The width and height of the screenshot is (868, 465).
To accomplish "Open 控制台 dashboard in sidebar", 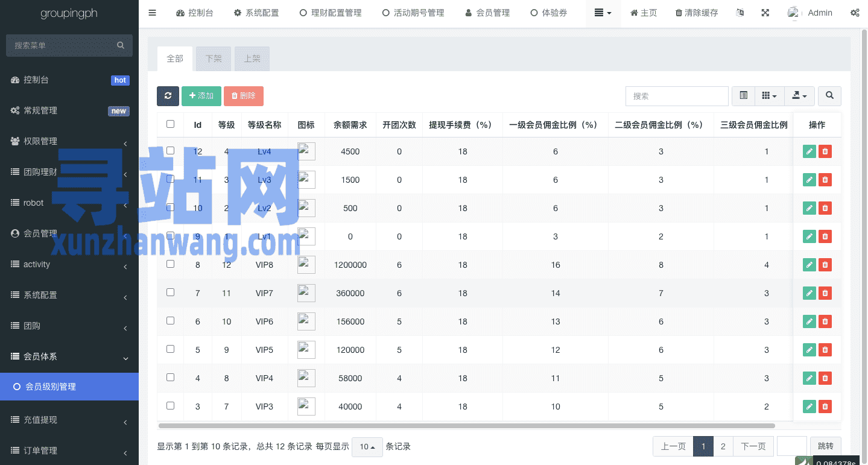I will tap(69, 80).
